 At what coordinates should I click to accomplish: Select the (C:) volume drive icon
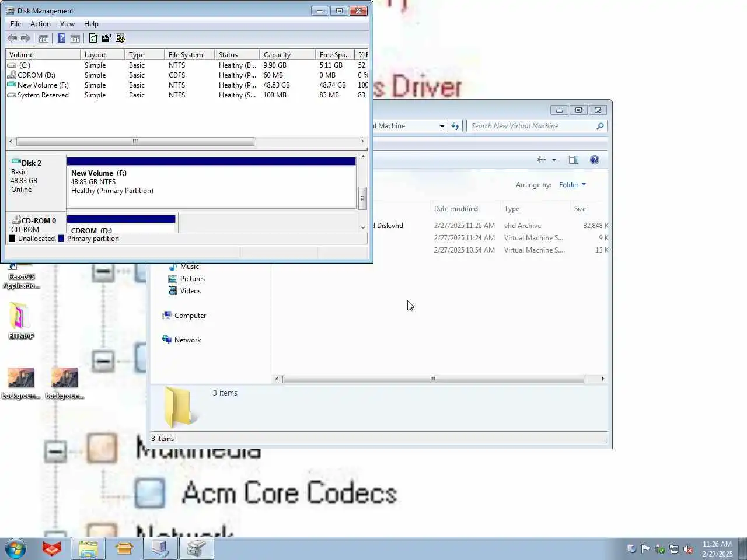click(x=12, y=65)
